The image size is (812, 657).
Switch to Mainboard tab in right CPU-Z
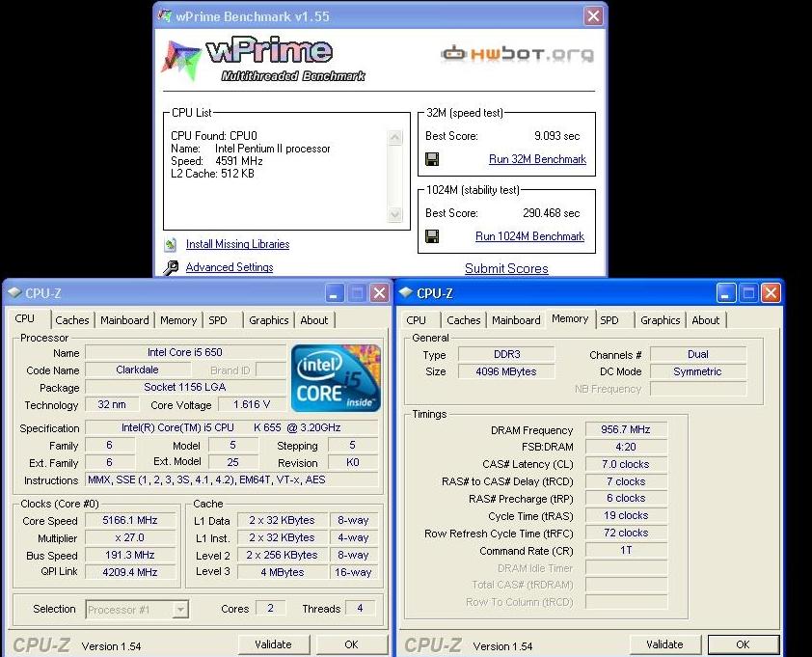516,320
